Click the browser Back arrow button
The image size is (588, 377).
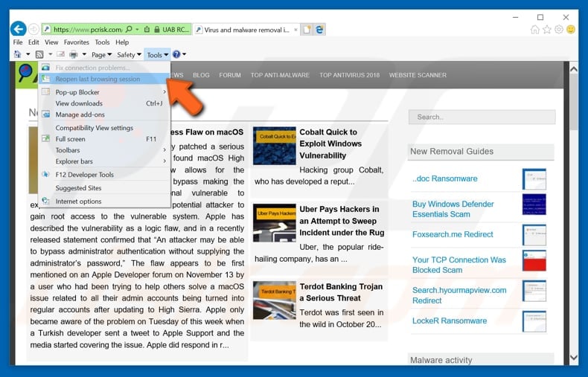pos(19,29)
